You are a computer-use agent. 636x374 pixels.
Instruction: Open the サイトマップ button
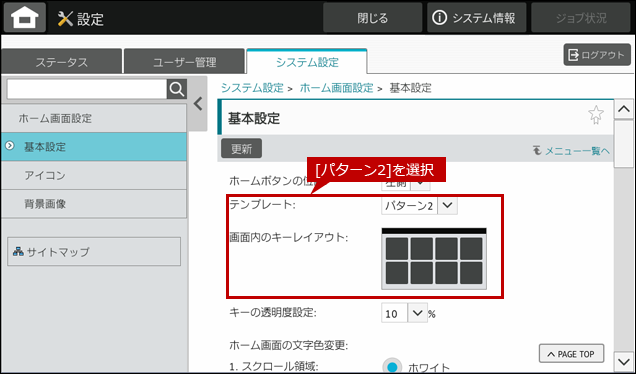(94, 252)
